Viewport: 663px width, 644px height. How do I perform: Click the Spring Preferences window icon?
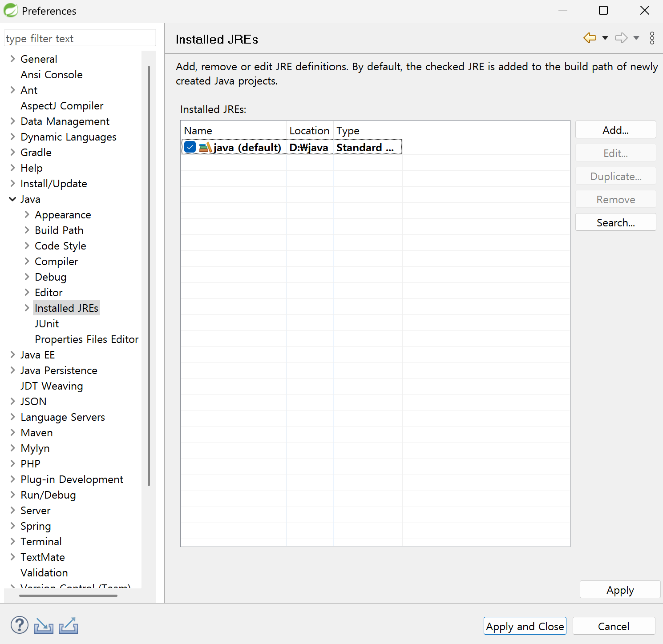click(11, 10)
